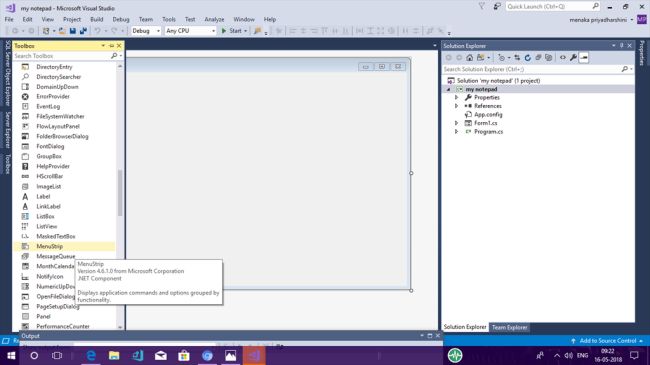Open Microsoft Edge from the taskbar

tap(91, 355)
